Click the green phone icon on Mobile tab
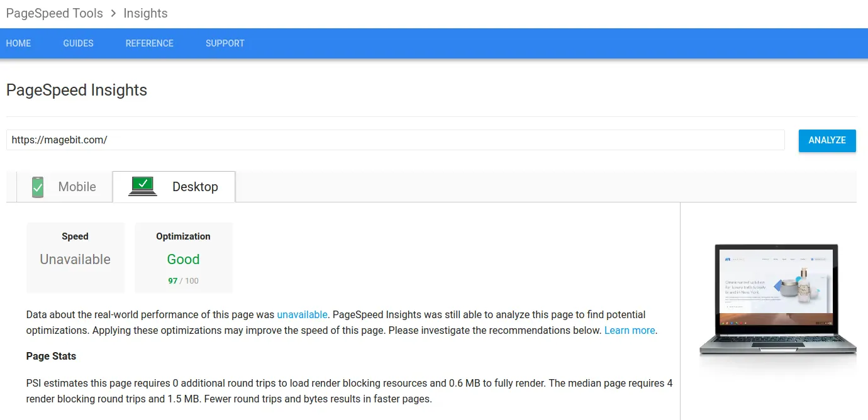This screenshot has height=420, width=868. click(x=38, y=187)
